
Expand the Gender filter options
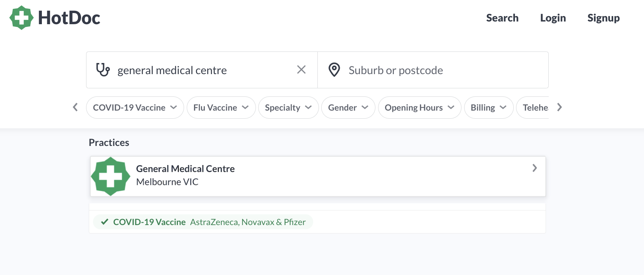pyautogui.click(x=348, y=108)
